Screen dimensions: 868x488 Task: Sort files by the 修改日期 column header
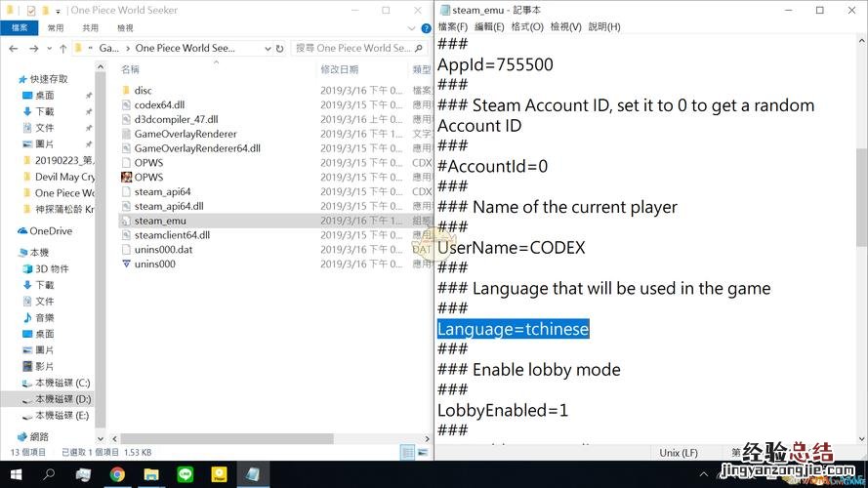pos(340,69)
